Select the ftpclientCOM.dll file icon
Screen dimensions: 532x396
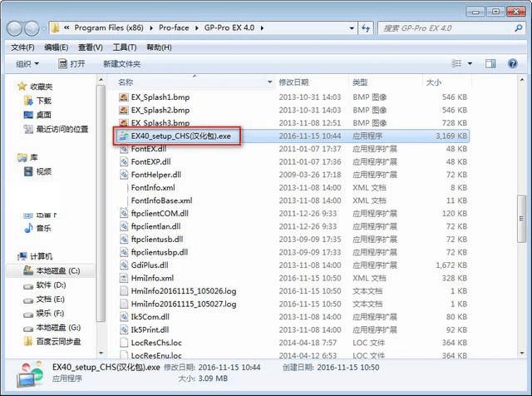(124, 213)
